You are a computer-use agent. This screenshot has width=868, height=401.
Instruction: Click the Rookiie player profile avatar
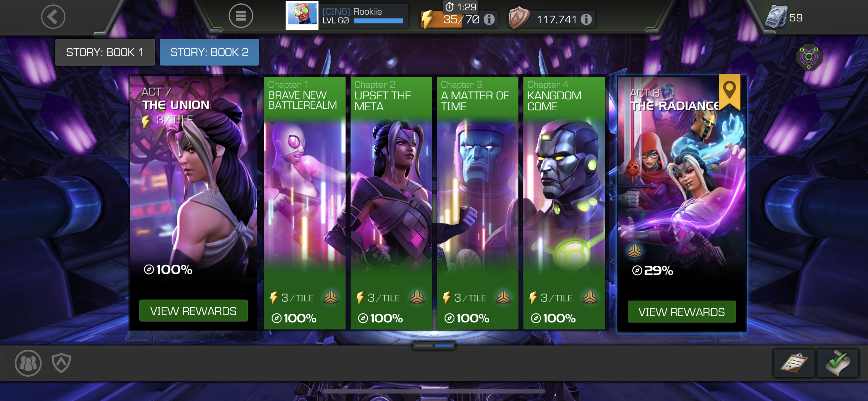click(302, 15)
